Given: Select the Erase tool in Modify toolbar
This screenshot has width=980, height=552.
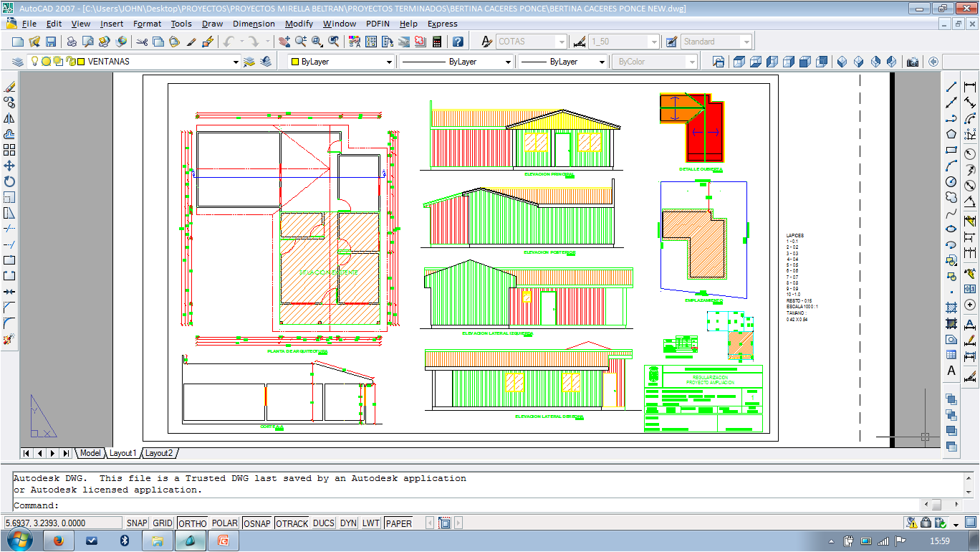Looking at the screenshot, I should (x=9, y=87).
